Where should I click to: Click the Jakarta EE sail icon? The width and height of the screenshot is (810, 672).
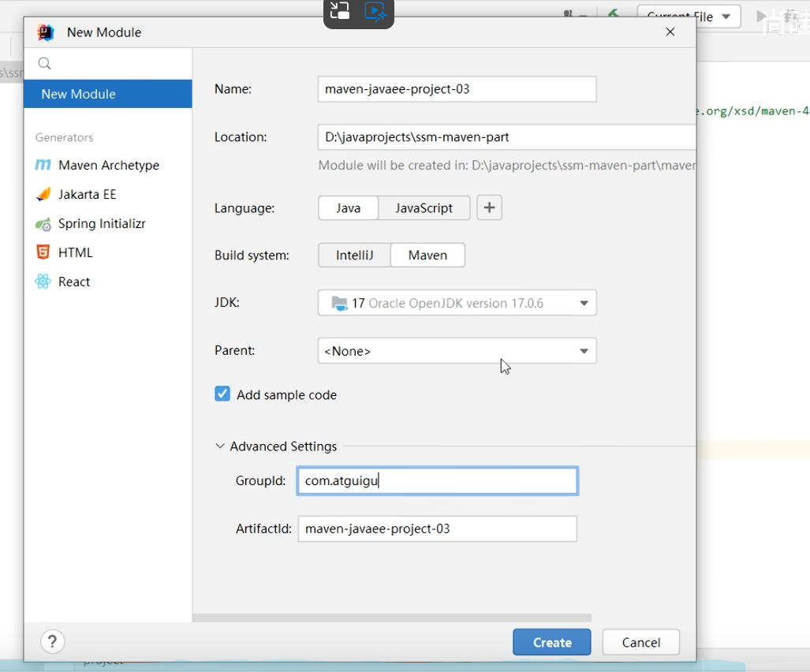coord(43,194)
